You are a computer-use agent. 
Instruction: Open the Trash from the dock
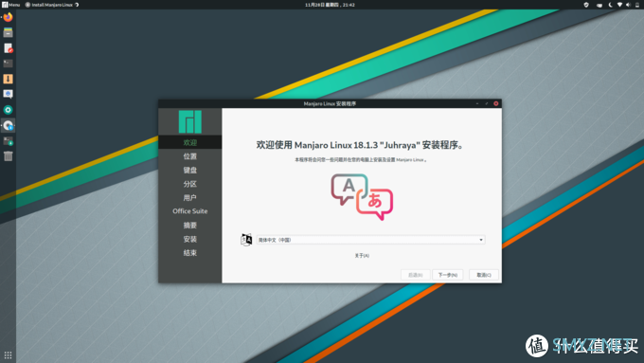point(8,156)
